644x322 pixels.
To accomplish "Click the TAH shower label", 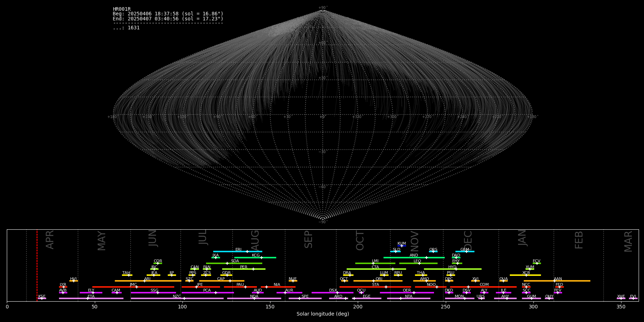I will (126, 273).
